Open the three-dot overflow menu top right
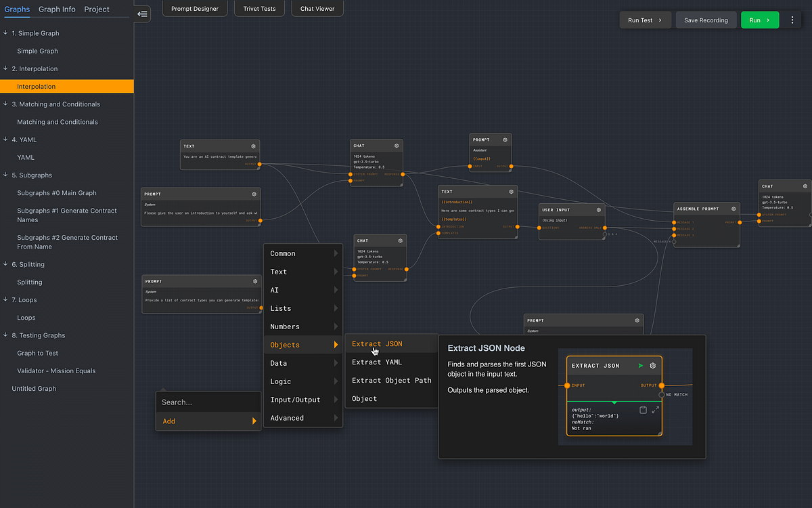Image resolution: width=812 pixels, height=508 pixels. [792, 20]
